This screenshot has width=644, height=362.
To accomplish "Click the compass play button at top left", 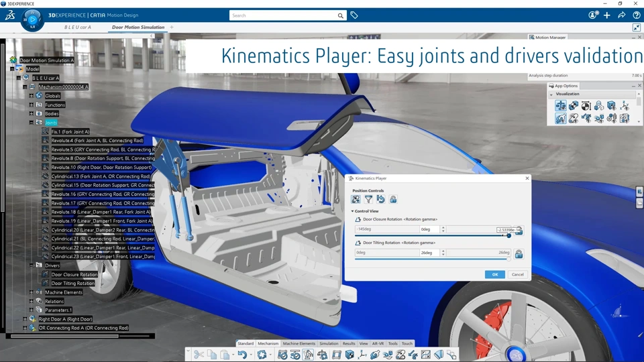I will point(32,19).
